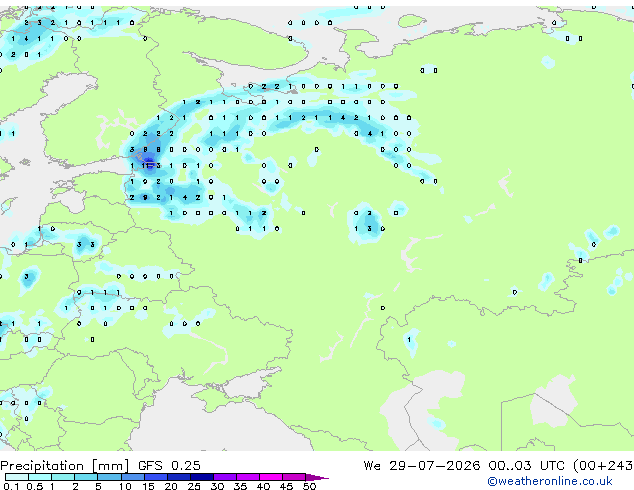The height and width of the screenshot is (490, 634).
Task: Click the legend scale label '45'
Action: [x=286, y=486]
